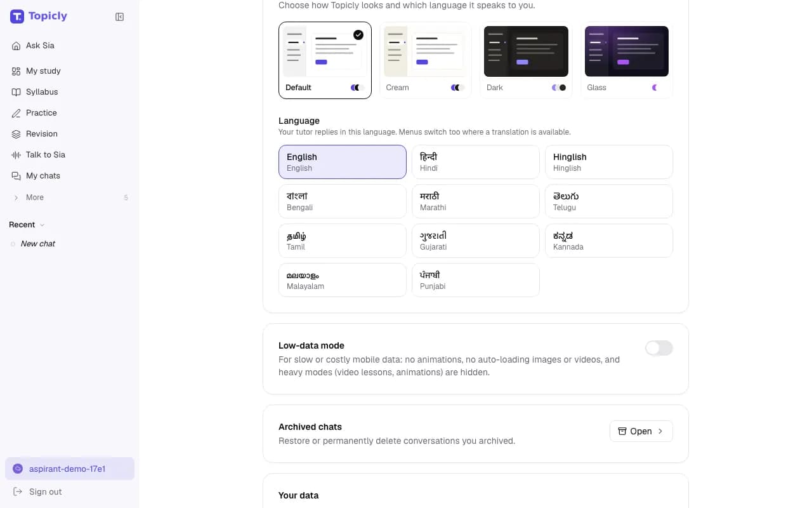
Task: Open Practice from the sidebar
Action: 70,113
